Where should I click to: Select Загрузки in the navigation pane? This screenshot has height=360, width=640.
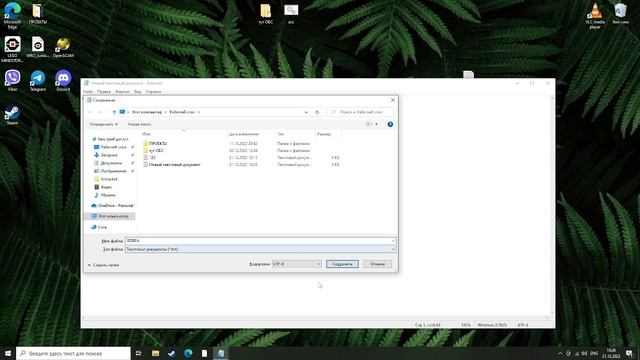pyautogui.click(x=109, y=155)
